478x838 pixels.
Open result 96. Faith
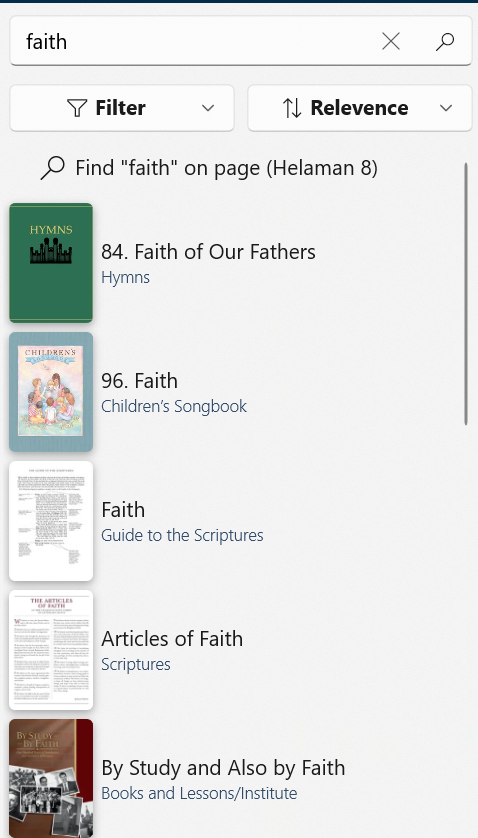[139, 381]
